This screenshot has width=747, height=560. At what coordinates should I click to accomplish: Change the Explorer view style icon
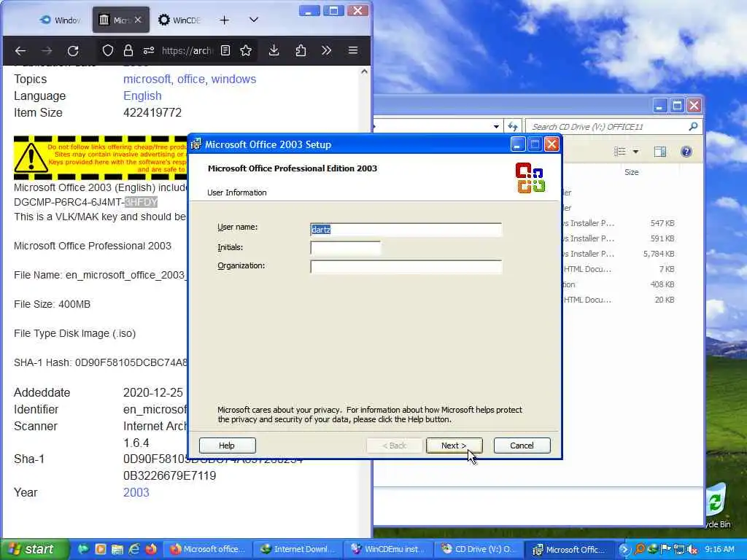click(620, 152)
